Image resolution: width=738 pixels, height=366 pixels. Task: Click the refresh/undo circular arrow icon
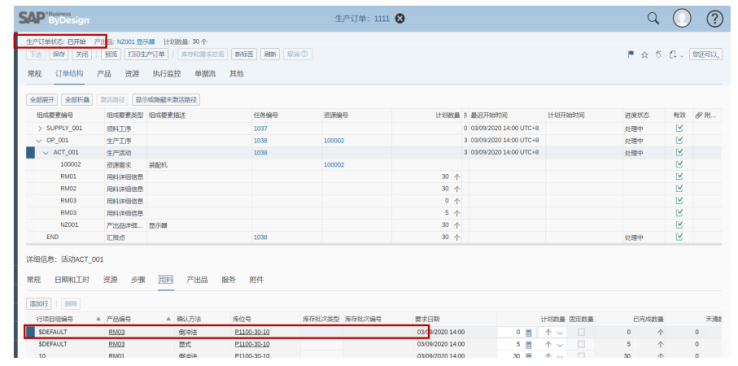tap(659, 55)
